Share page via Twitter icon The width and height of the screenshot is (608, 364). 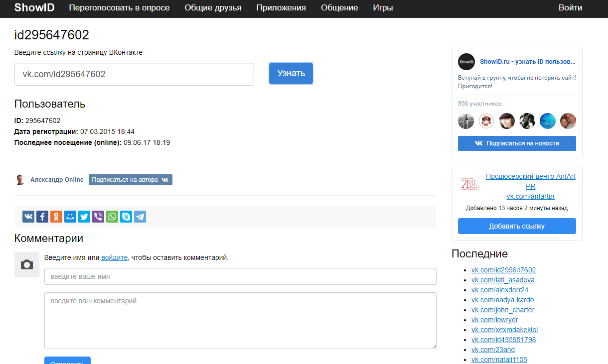pyautogui.click(x=84, y=217)
